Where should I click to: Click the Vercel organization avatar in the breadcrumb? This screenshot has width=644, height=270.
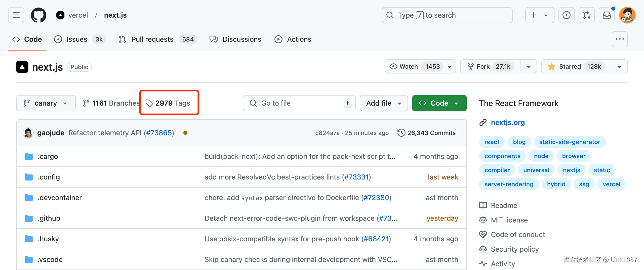(60, 15)
